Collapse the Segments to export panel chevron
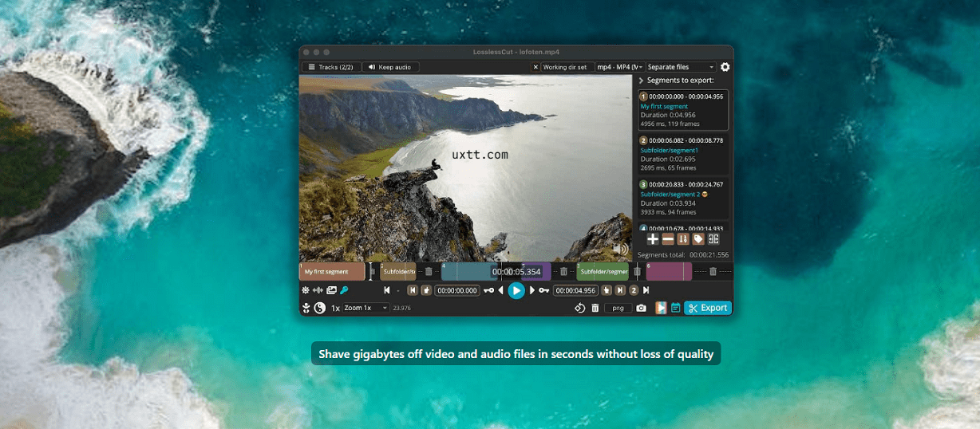 click(641, 81)
